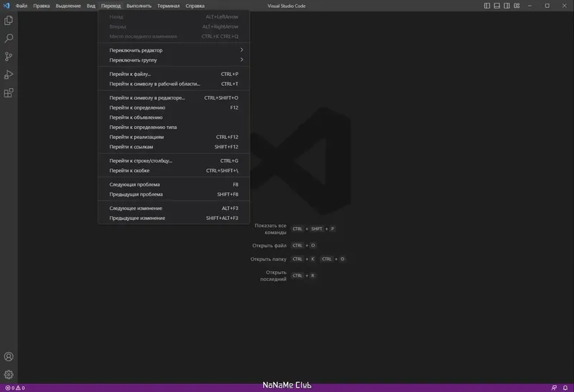Viewport: 574px width, 392px height.
Task: Select Предыдущая проблема
Action: point(174,194)
